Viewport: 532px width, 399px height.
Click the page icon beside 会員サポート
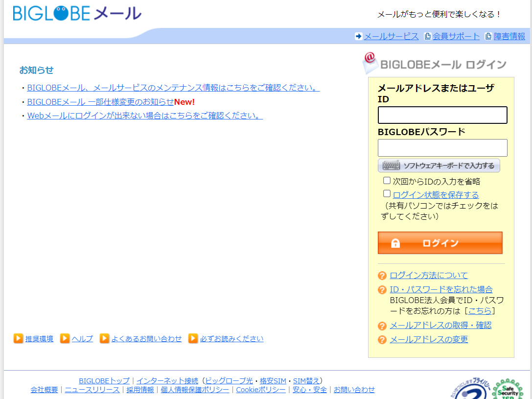428,36
